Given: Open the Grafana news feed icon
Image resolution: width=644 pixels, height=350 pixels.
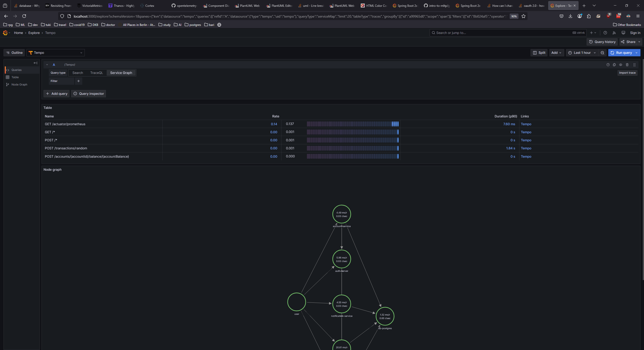Looking at the screenshot, I should [x=614, y=33].
